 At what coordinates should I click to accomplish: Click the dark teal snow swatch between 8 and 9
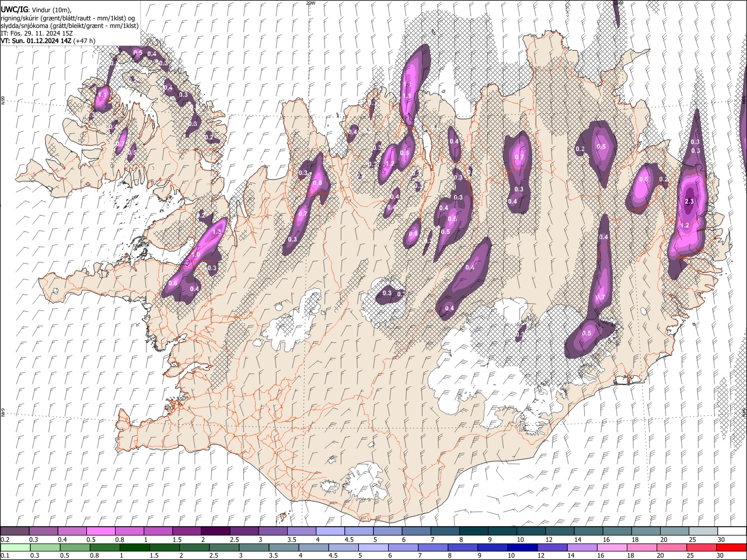(473, 531)
